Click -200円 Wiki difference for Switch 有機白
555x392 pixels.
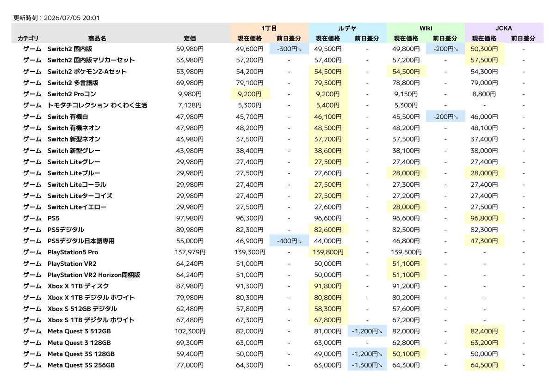[x=445, y=116]
